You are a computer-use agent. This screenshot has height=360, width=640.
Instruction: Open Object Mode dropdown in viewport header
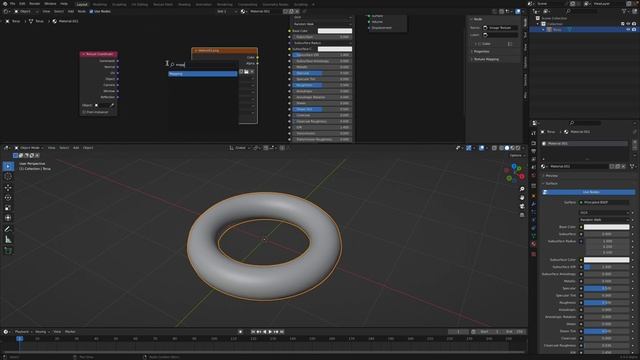pyautogui.click(x=29, y=148)
